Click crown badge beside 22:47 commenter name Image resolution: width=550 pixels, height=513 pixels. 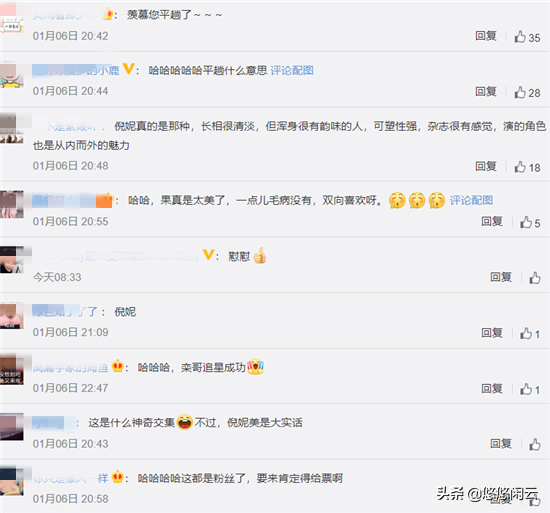click(118, 366)
